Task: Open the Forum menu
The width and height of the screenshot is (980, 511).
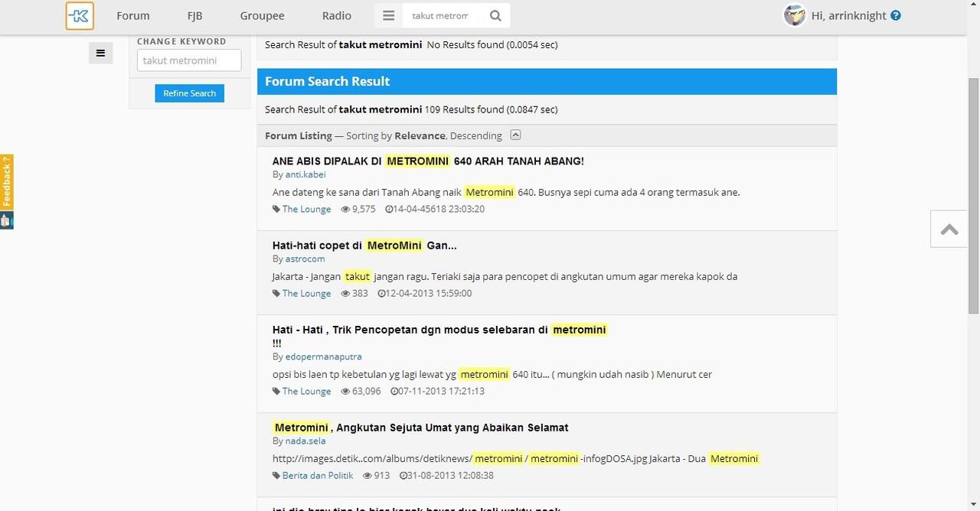Action: coord(133,15)
